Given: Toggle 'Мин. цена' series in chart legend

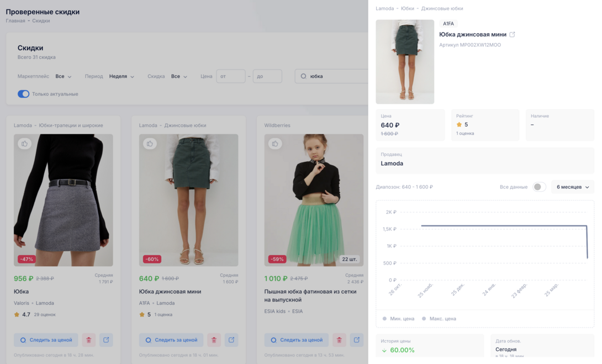Looking at the screenshot, I should pyautogui.click(x=398, y=319).
